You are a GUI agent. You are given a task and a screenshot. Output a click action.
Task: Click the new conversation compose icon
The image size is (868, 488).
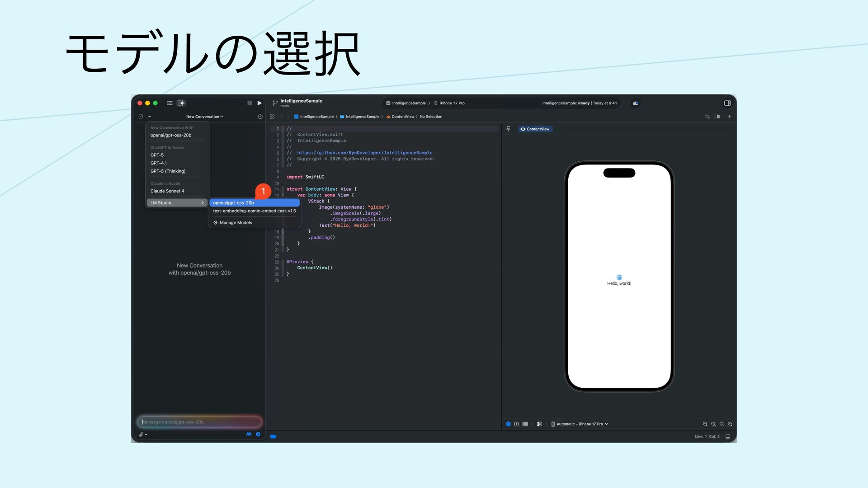[141, 117]
